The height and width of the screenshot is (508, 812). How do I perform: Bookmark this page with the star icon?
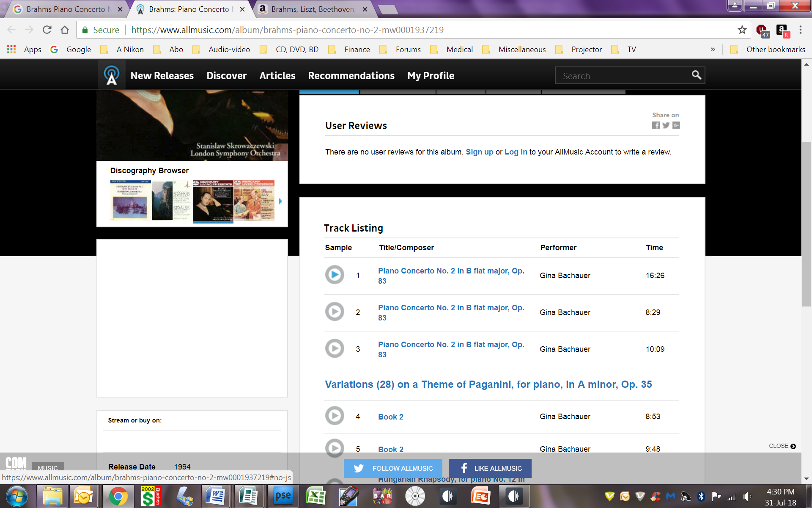click(x=742, y=30)
